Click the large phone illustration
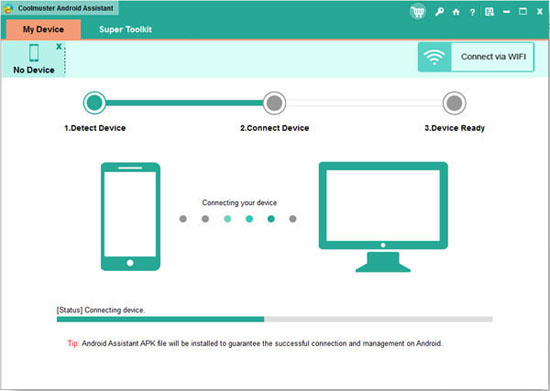This screenshot has width=550, height=391. pyautogui.click(x=130, y=216)
